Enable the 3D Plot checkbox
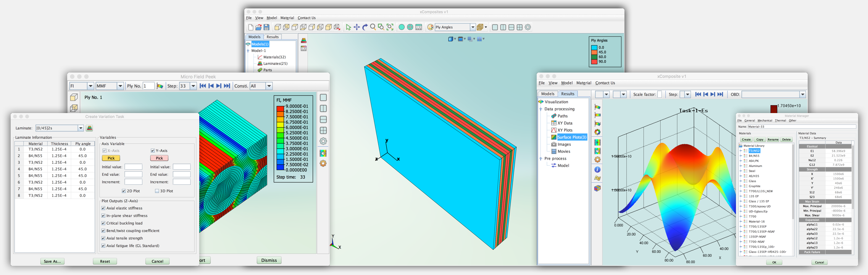The width and height of the screenshot is (868, 275). 157,191
